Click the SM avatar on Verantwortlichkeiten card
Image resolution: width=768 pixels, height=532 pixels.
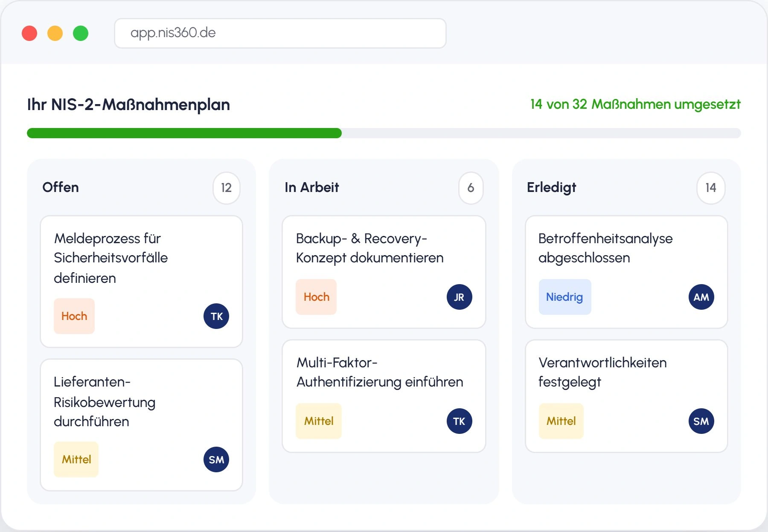[x=701, y=421]
